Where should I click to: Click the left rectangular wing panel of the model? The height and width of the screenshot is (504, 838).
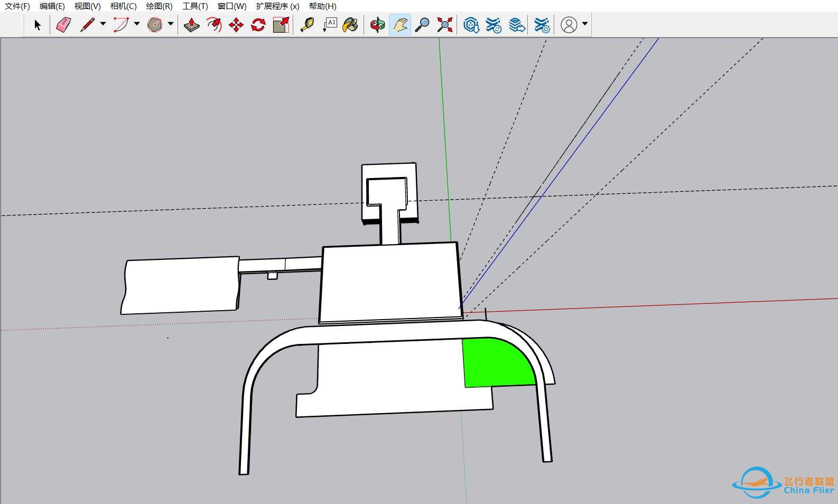point(180,285)
